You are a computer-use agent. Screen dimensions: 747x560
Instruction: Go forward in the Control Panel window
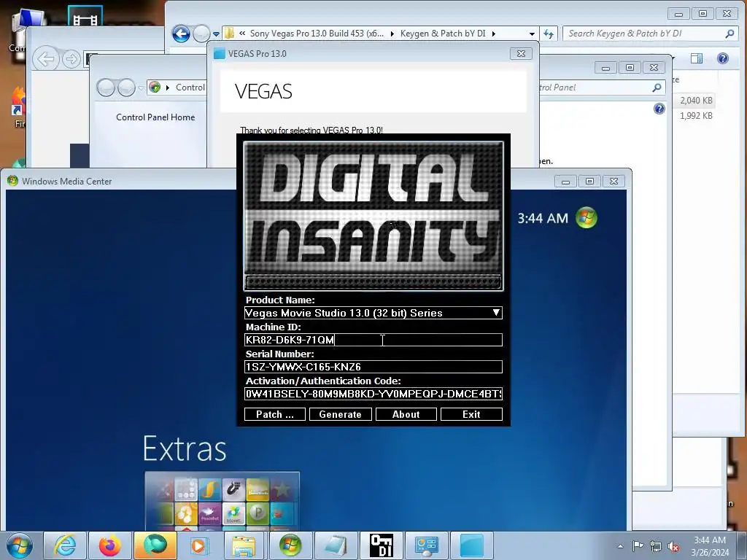pyautogui.click(x=126, y=87)
